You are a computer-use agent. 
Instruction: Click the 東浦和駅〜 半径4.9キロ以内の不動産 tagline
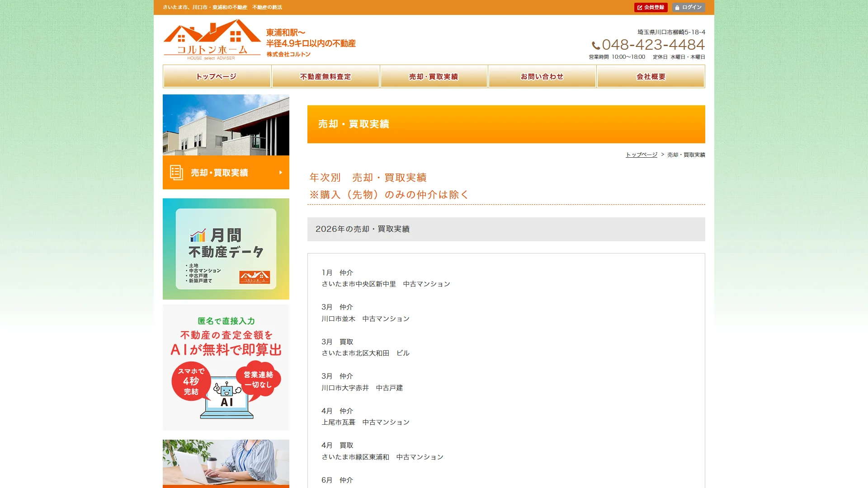pyautogui.click(x=311, y=38)
